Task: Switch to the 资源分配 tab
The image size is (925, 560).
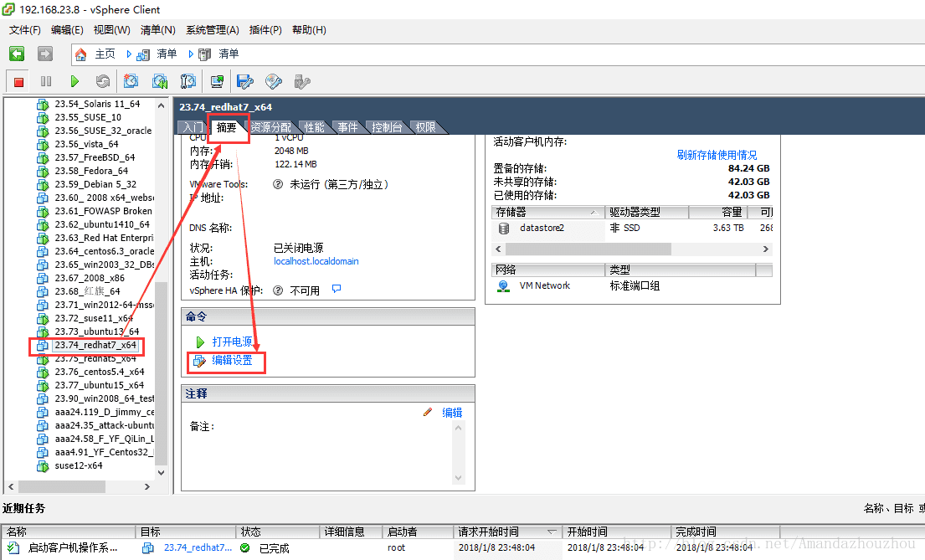Action: [x=270, y=127]
